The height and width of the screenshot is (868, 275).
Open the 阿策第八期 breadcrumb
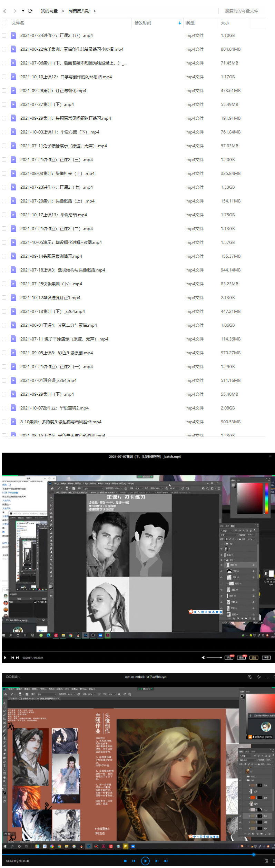pos(79,11)
